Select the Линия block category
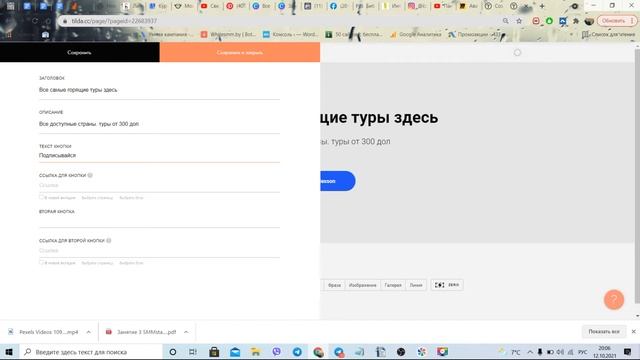640x360 pixels. pyautogui.click(x=416, y=285)
